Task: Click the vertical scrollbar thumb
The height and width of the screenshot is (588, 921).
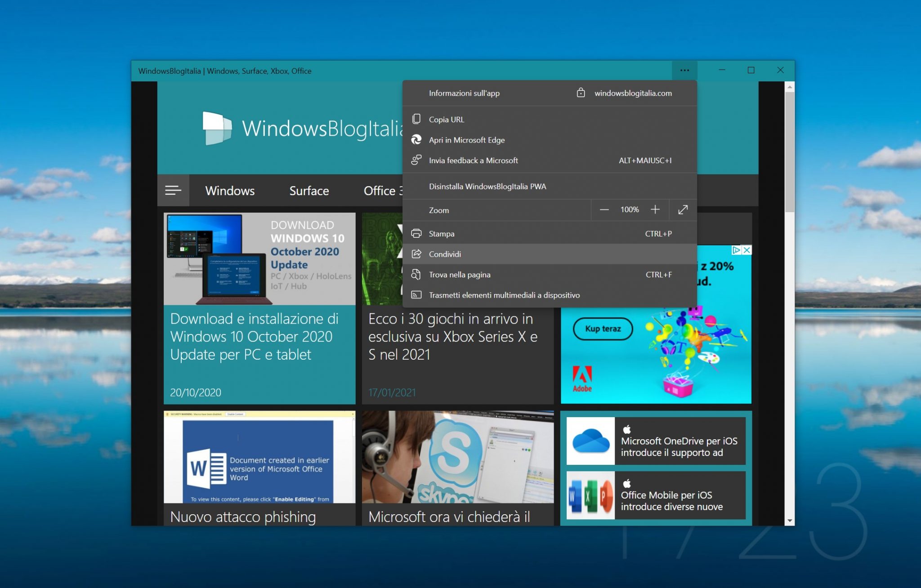Action: [x=790, y=152]
